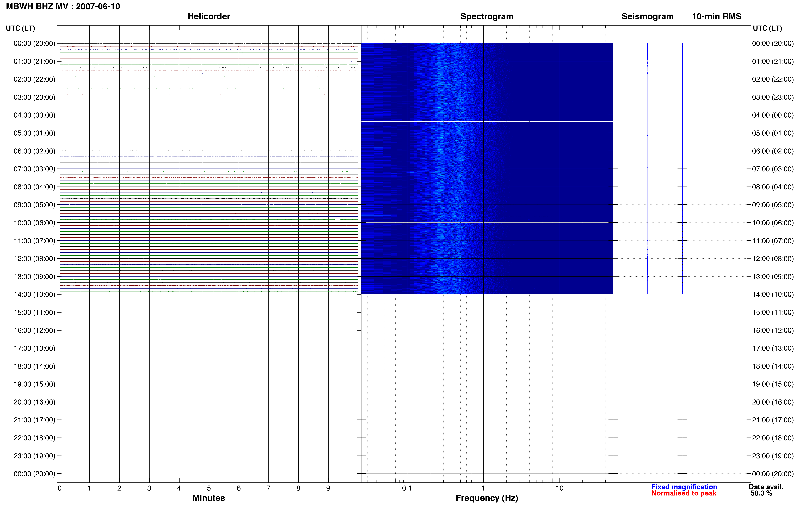Click the "2" tick label on the Minutes axis
The width and height of the screenshot is (812, 508).
pos(119,488)
